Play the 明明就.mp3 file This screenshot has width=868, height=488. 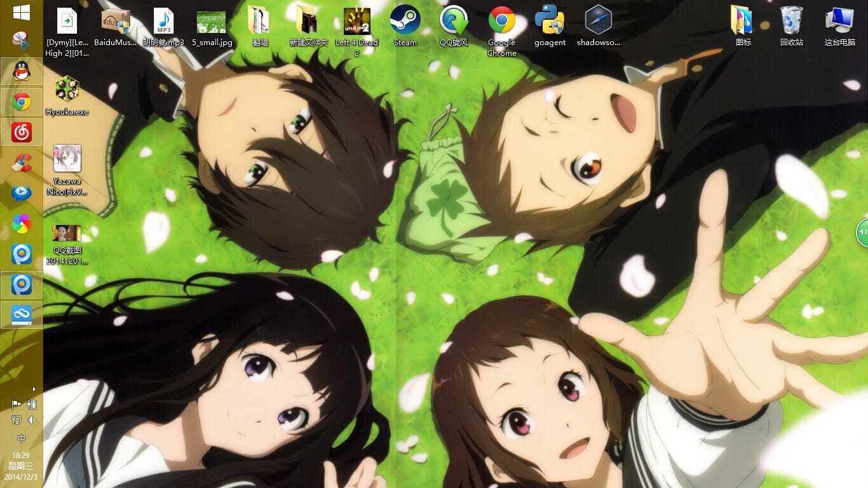point(163,21)
